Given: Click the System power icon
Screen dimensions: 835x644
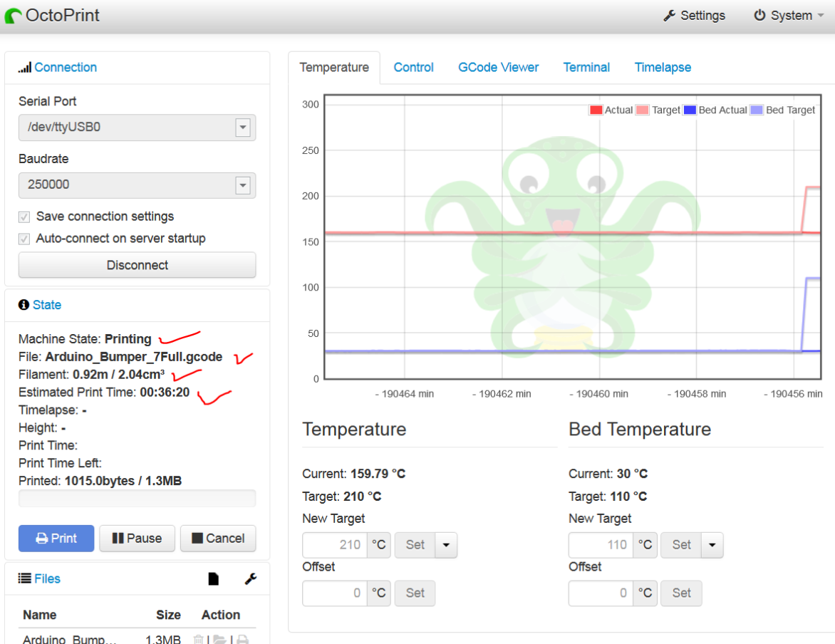Looking at the screenshot, I should (759, 16).
